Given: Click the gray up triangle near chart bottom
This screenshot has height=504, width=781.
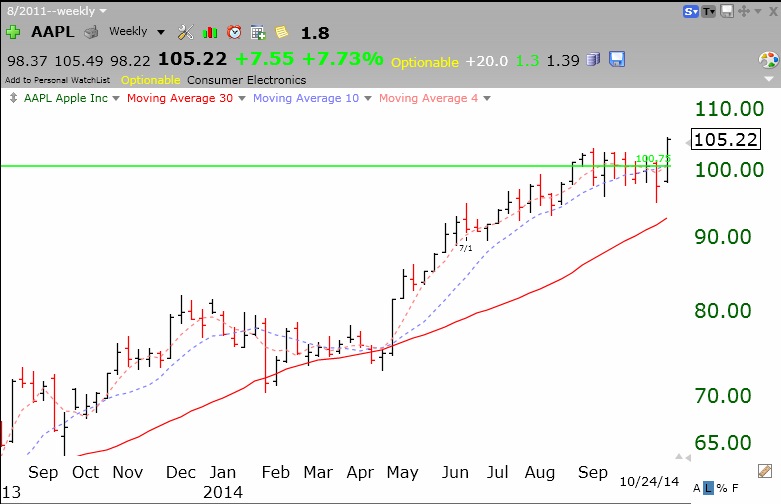Looking at the screenshot, I should tap(679, 457).
